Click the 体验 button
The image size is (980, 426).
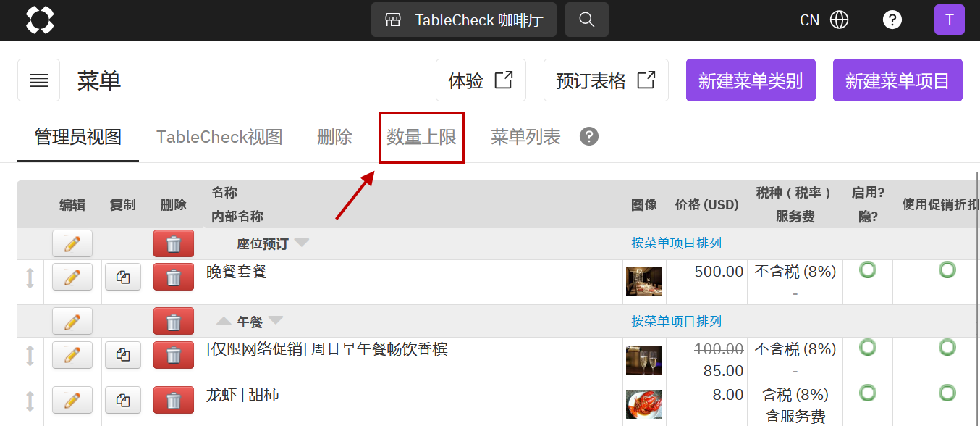tap(481, 80)
